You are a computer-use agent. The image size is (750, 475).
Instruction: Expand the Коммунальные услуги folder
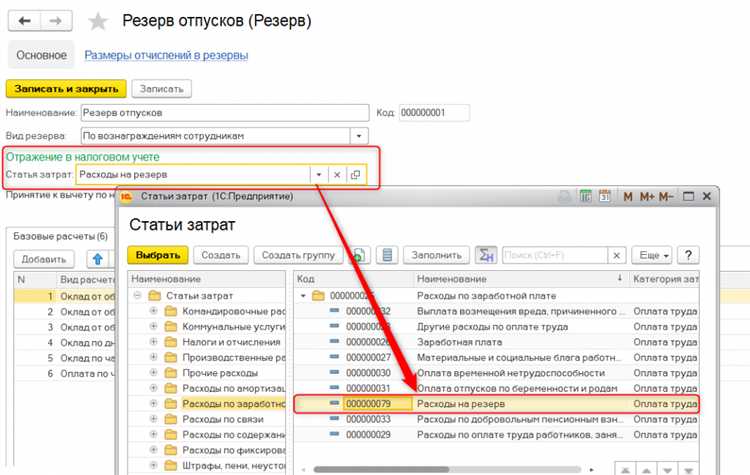pos(154,326)
